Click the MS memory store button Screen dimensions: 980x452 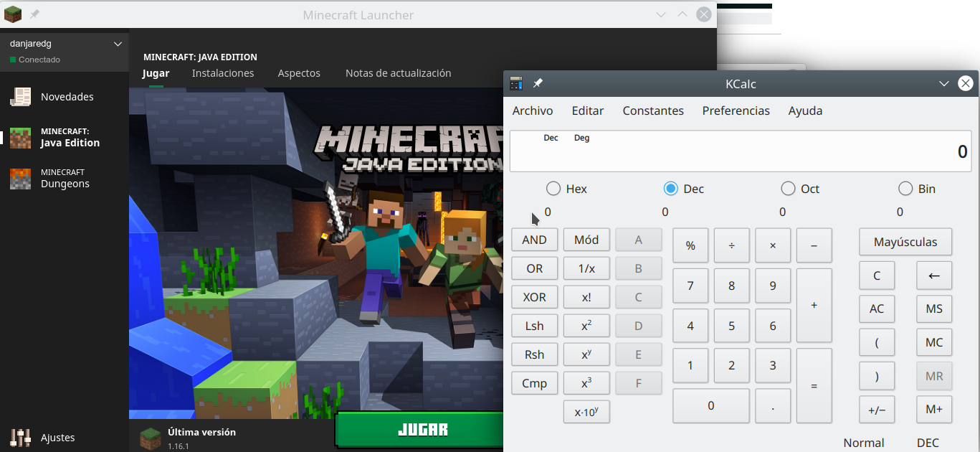tap(934, 309)
